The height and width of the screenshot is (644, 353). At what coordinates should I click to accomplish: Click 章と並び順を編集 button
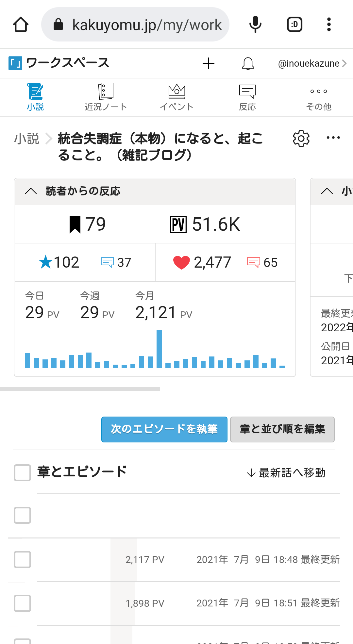click(x=282, y=429)
